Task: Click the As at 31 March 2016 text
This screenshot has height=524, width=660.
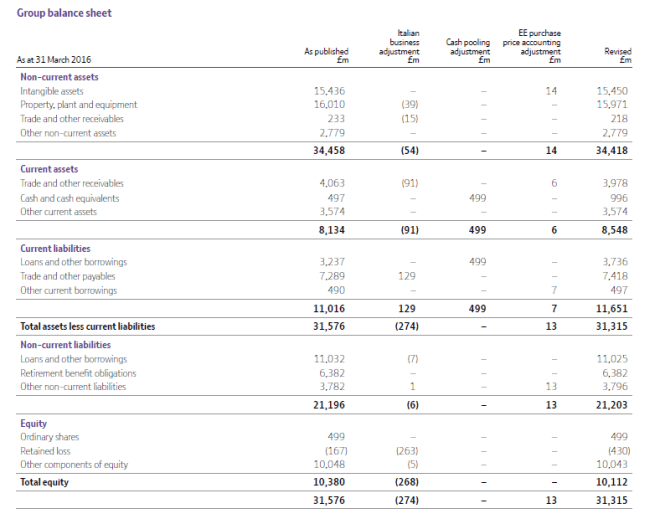Action: tap(53, 61)
